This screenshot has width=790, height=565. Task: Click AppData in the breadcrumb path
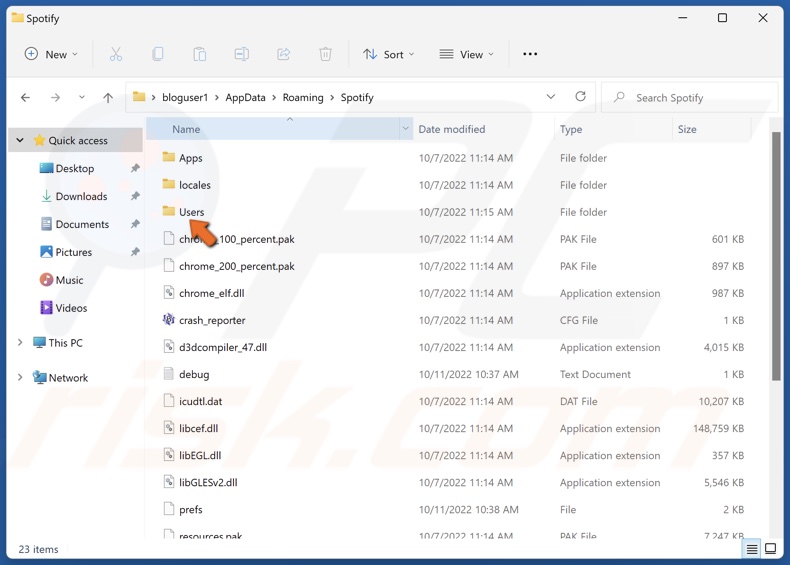(x=245, y=97)
